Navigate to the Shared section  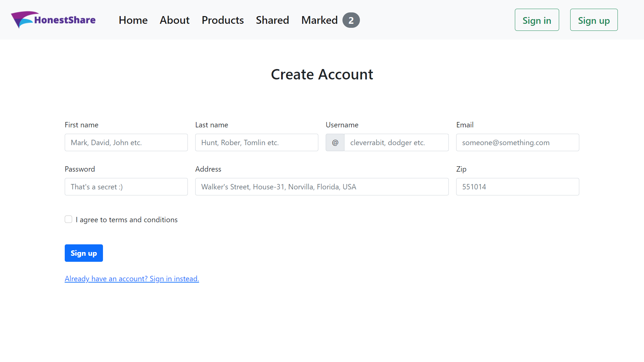[272, 20]
